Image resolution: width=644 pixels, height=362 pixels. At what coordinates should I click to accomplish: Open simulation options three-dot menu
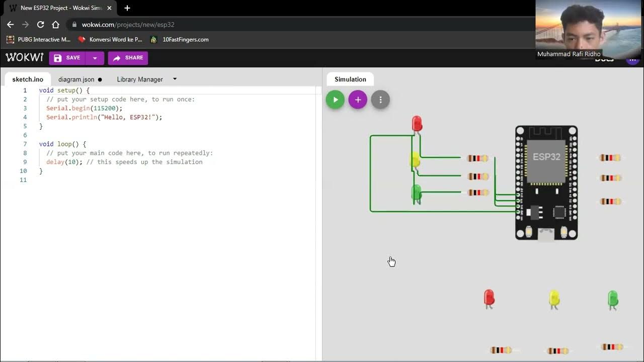pyautogui.click(x=380, y=100)
